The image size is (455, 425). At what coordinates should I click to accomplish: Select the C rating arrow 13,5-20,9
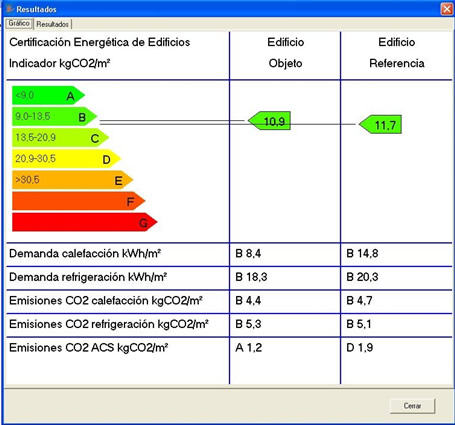(60, 138)
